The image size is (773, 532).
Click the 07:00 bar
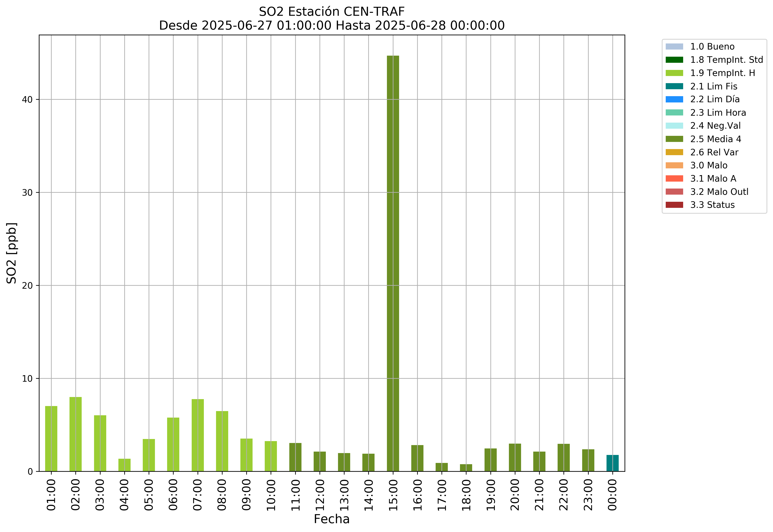198,435
